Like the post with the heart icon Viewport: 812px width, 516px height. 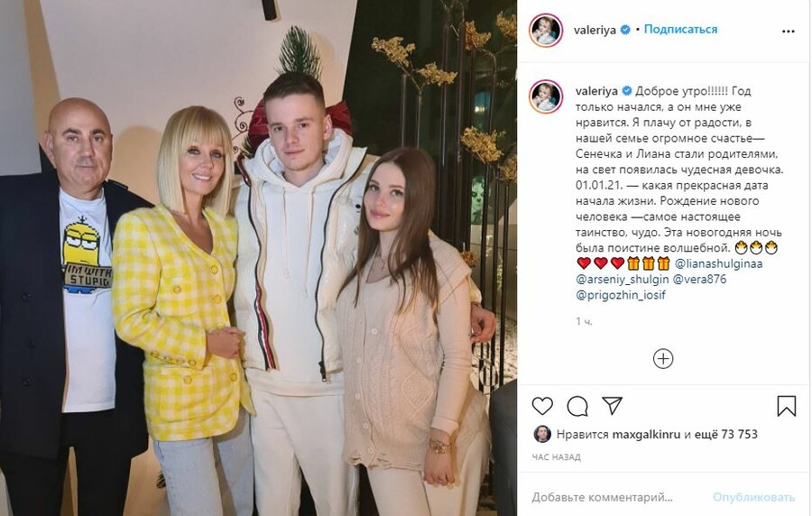(x=542, y=406)
